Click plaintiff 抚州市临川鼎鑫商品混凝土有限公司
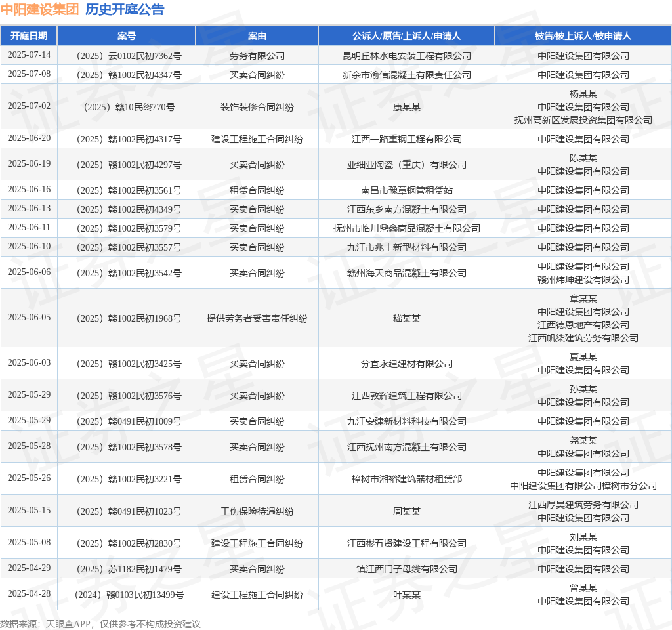The width and height of the screenshot is (672, 630). (x=407, y=228)
